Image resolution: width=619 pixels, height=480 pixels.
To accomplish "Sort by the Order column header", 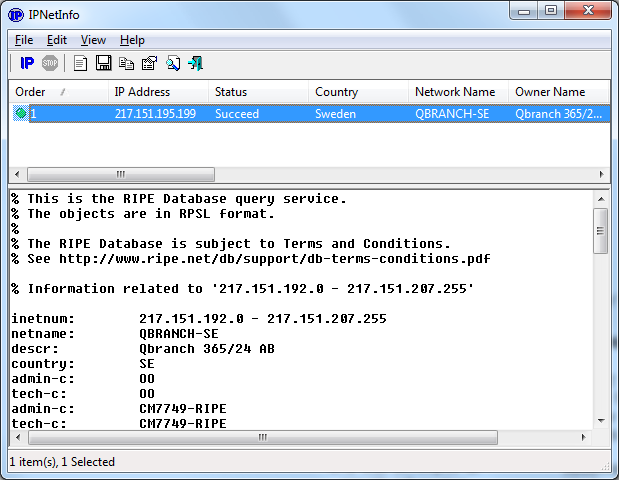I will (58, 92).
